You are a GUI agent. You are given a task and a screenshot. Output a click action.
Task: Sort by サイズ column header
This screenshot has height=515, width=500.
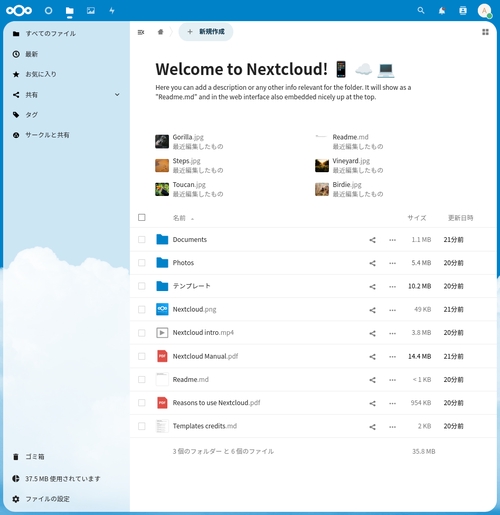pos(417,218)
